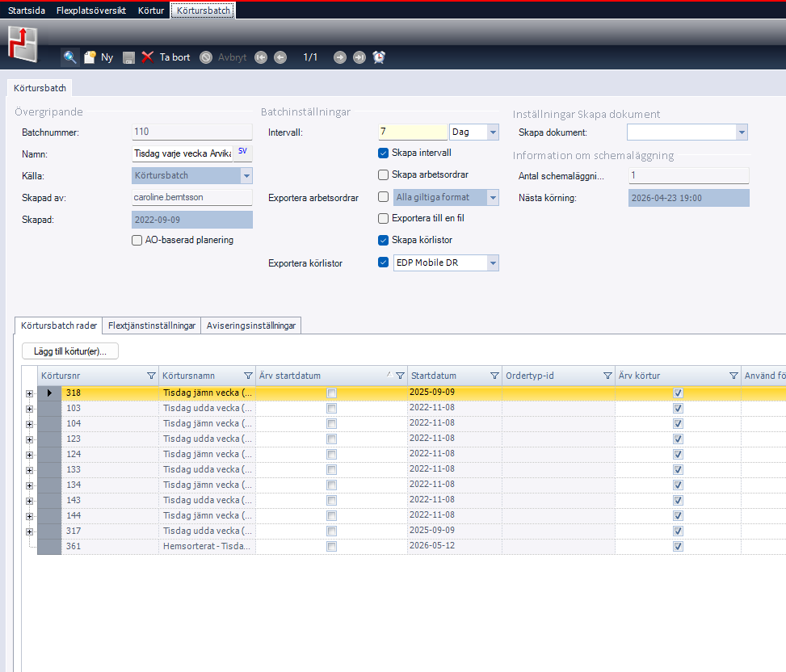Click the floppy disk save icon
The height and width of the screenshot is (672, 786).
click(128, 57)
